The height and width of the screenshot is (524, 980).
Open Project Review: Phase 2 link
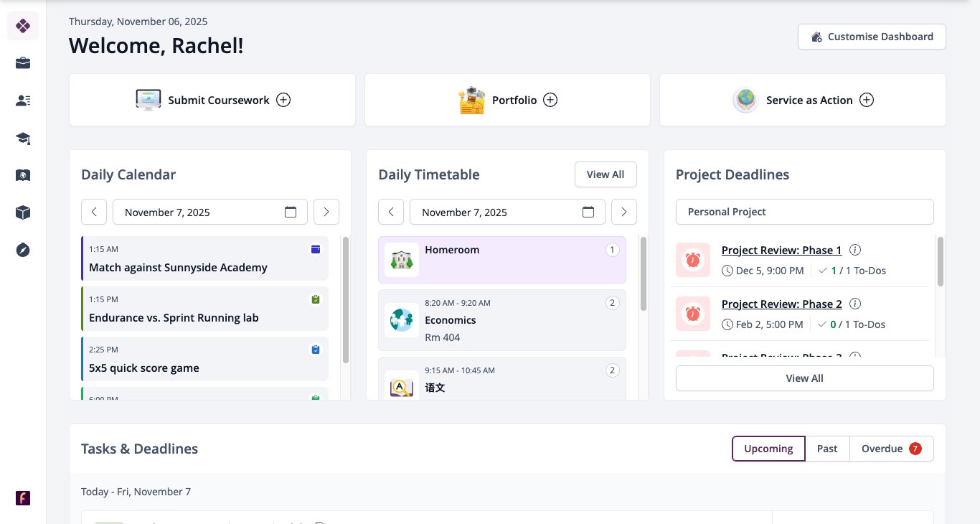pyautogui.click(x=782, y=304)
